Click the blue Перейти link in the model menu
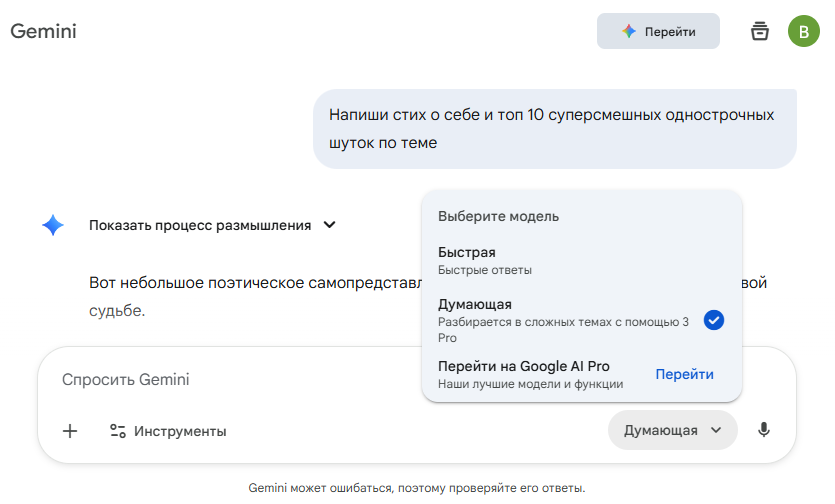The image size is (835, 504). pyautogui.click(x=685, y=374)
